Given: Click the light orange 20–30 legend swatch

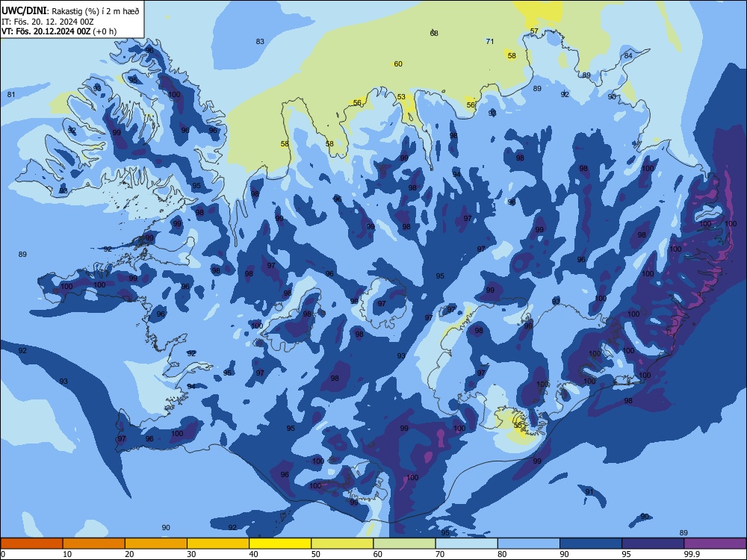Looking at the screenshot, I should click(x=156, y=544).
